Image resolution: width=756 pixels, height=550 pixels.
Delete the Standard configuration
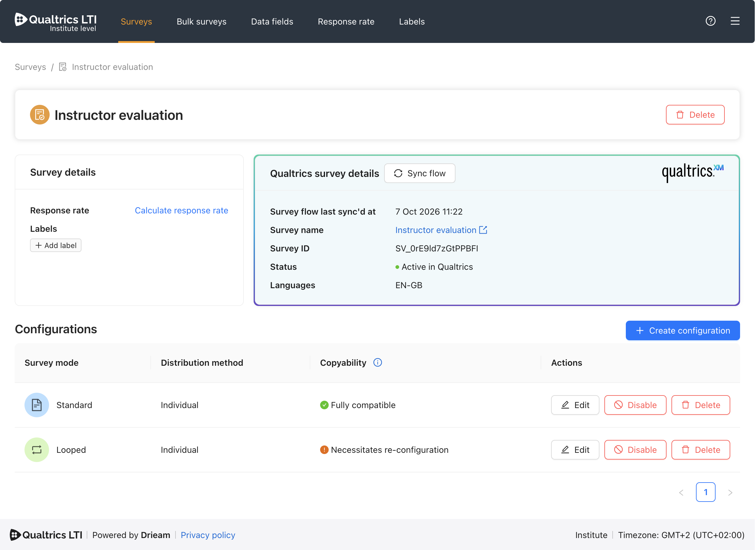[700, 405]
